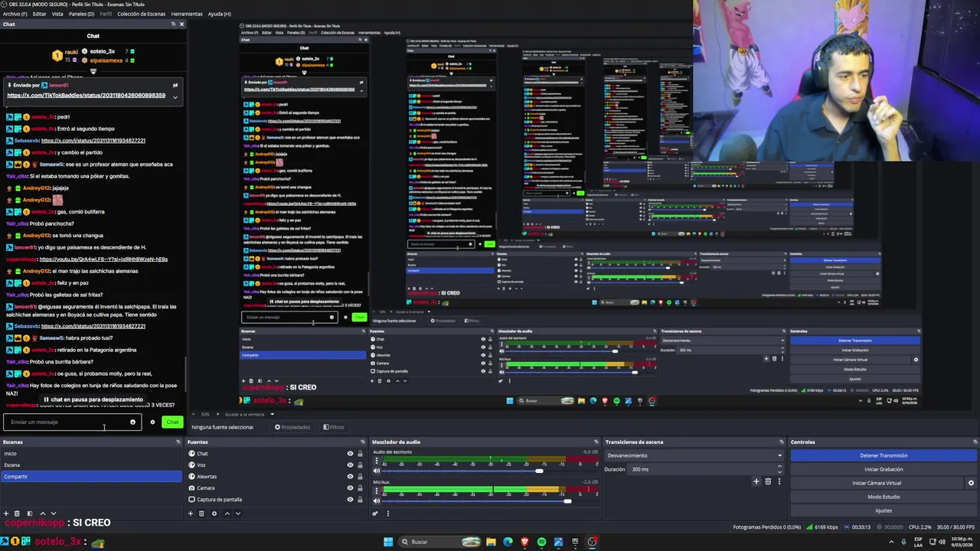Open audio mixer options three-dot menu at bottom
The height and width of the screenshot is (551, 980).
(387, 514)
